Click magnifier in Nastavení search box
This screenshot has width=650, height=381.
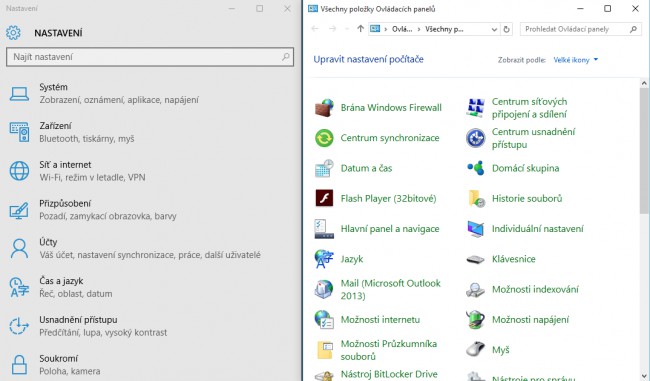click(286, 57)
